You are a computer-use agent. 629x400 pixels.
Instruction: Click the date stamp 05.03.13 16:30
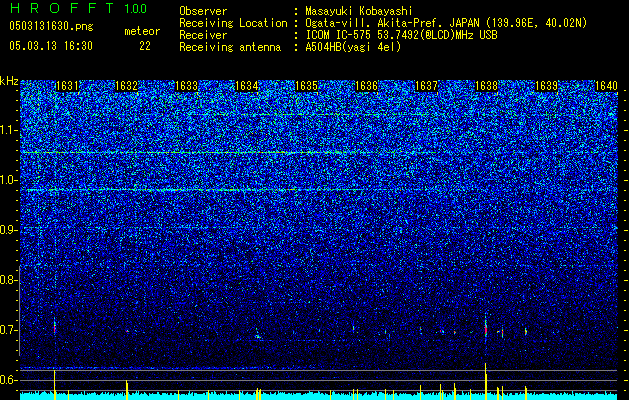point(51,46)
